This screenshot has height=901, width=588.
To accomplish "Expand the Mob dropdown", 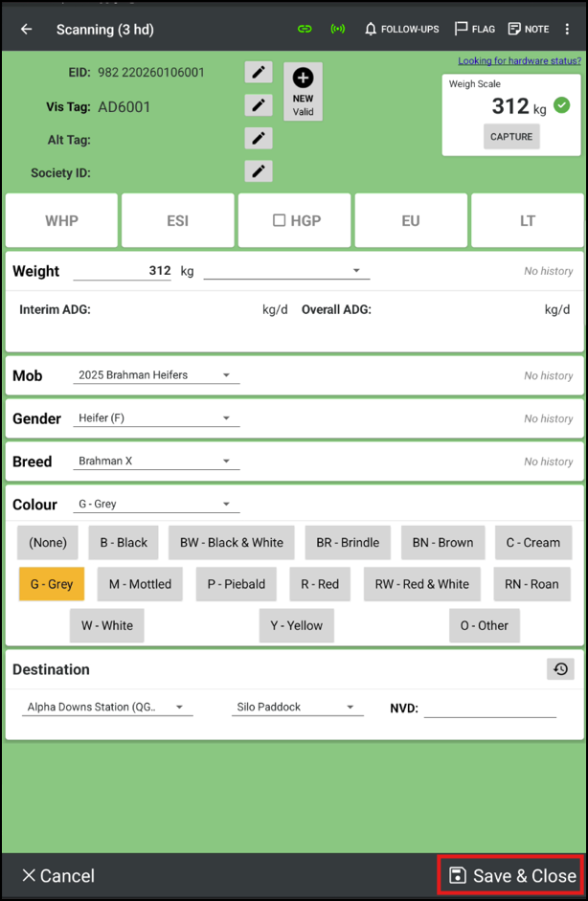I will click(x=156, y=375).
